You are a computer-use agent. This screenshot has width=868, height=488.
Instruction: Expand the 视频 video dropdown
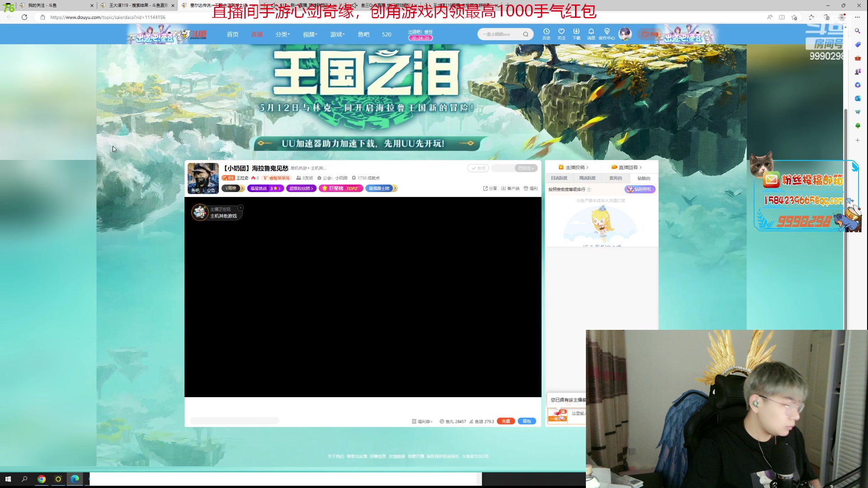[310, 34]
